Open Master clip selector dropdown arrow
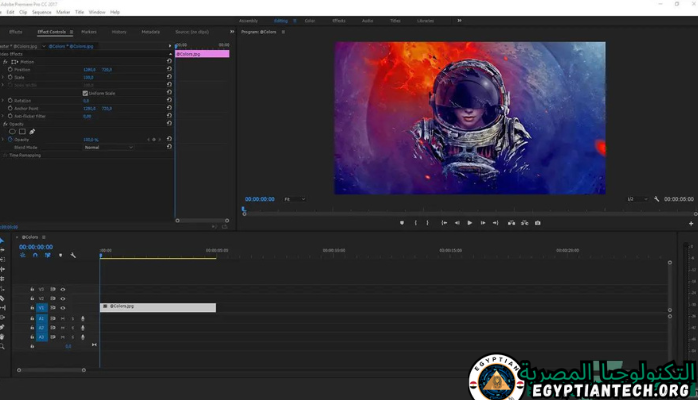 44,46
